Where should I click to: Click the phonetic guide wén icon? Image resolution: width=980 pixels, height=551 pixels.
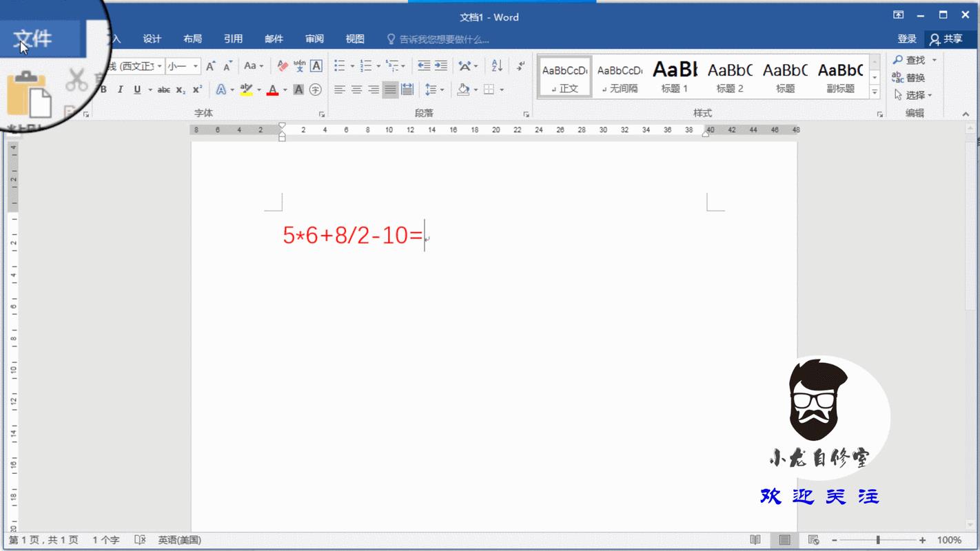299,66
